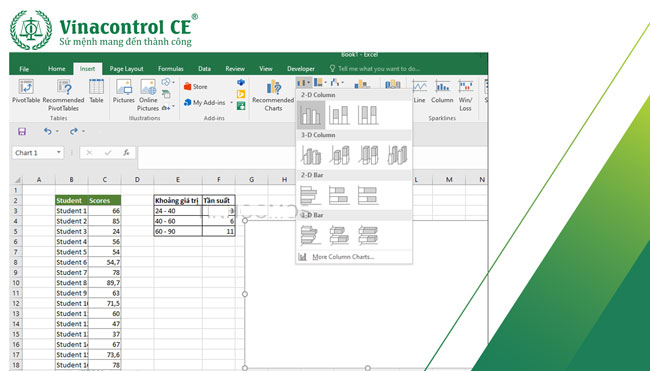Switch to the Page Layout tab
This screenshot has width=650, height=371.
pyautogui.click(x=126, y=69)
